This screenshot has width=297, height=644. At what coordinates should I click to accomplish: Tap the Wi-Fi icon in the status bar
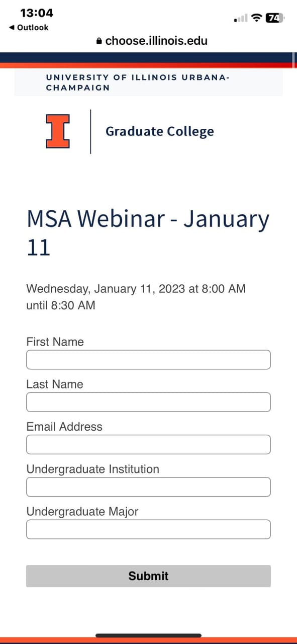[256, 18]
